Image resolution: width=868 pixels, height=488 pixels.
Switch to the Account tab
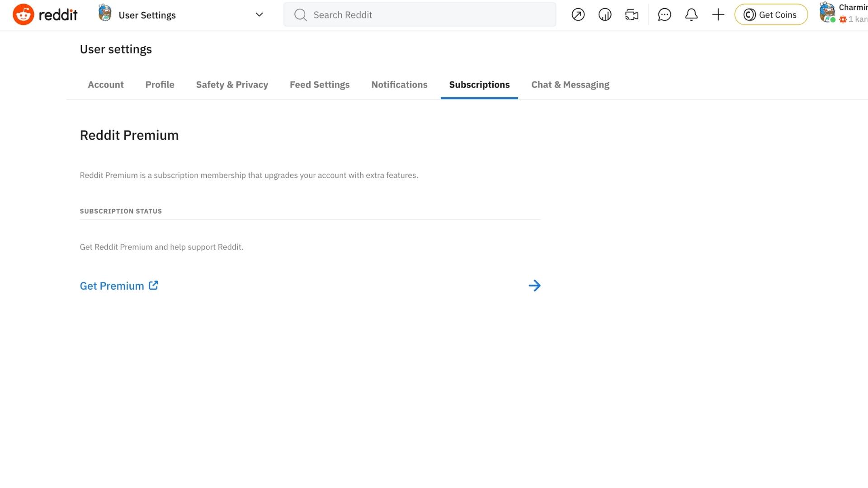[105, 84]
